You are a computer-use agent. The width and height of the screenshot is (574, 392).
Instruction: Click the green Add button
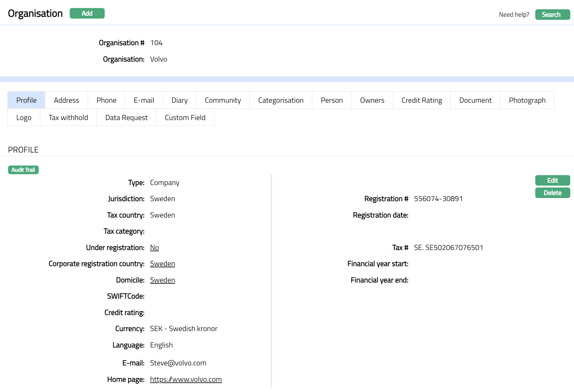(87, 13)
